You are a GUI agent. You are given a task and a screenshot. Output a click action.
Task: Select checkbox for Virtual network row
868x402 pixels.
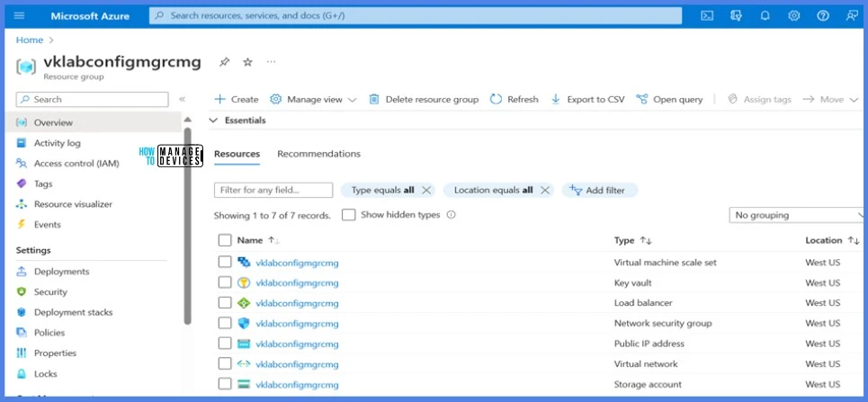[225, 364]
